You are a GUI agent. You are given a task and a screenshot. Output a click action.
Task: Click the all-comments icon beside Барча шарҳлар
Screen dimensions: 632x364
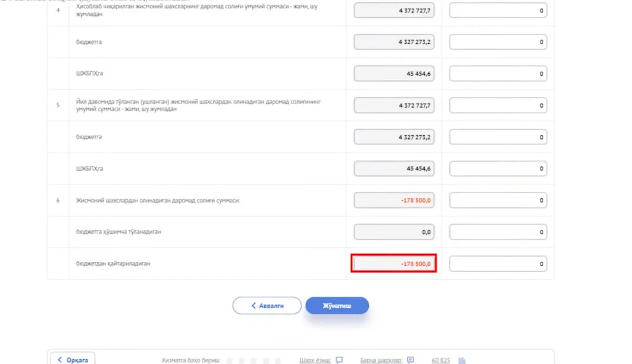point(410,360)
